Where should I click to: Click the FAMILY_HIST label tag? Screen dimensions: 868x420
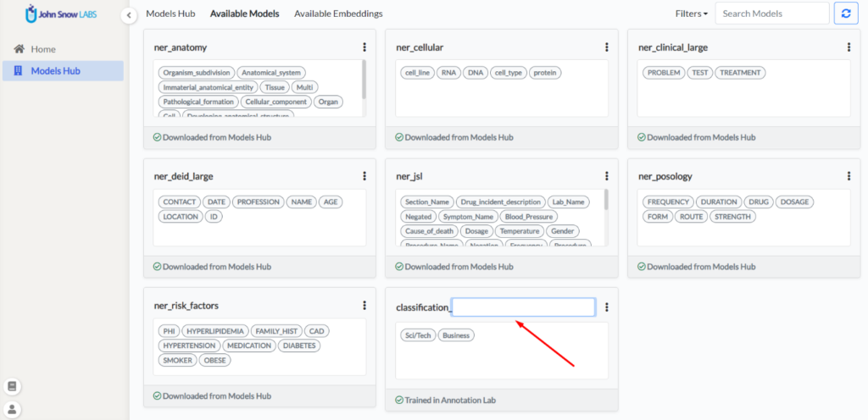(x=277, y=331)
